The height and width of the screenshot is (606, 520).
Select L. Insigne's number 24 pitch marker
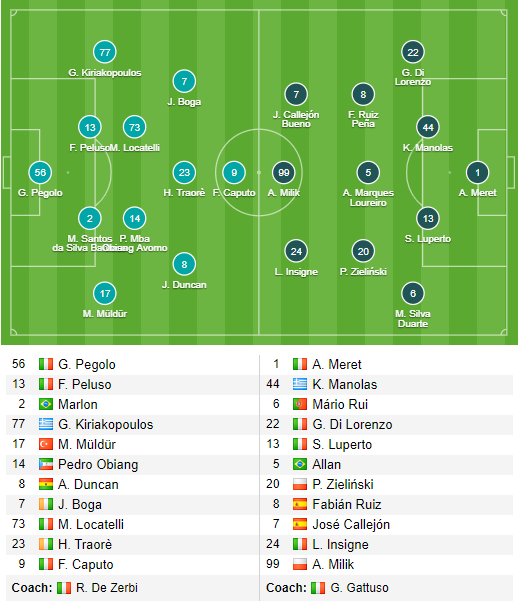click(296, 251)
